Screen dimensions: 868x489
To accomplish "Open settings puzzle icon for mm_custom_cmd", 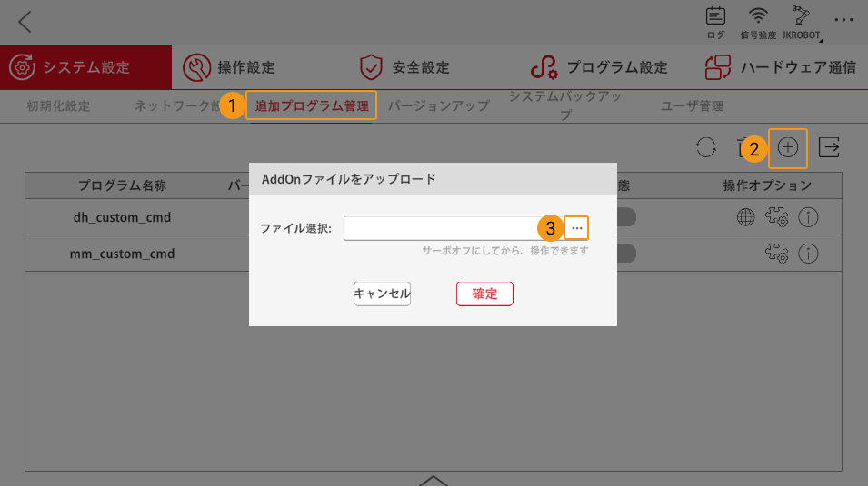I will click(777, 254).
